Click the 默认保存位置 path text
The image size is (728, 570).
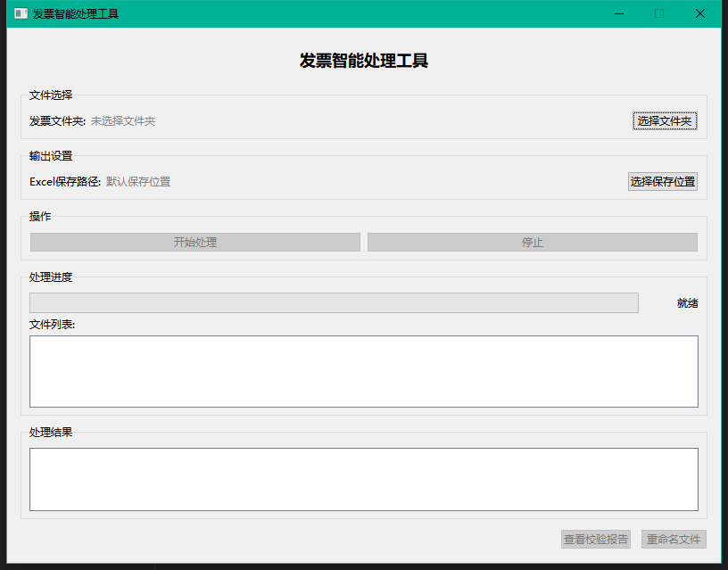138,182
